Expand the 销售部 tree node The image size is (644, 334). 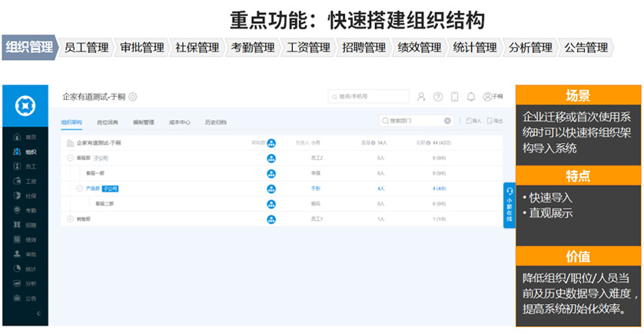coord(70,219)
